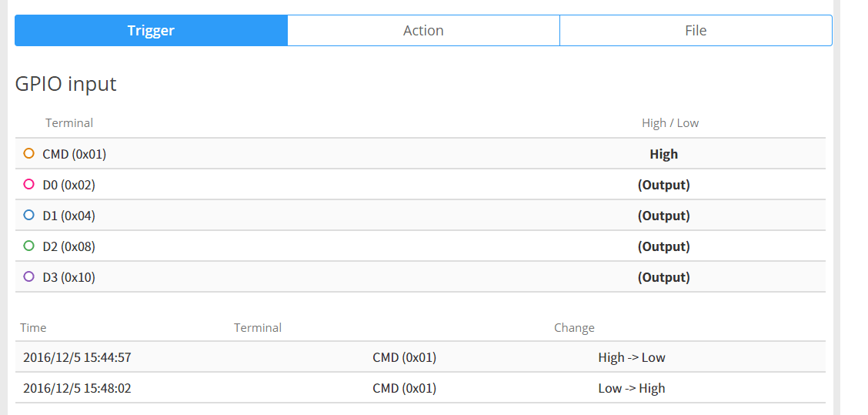
Task: Click the High -> Low change entry
Action: click(631, 357)
